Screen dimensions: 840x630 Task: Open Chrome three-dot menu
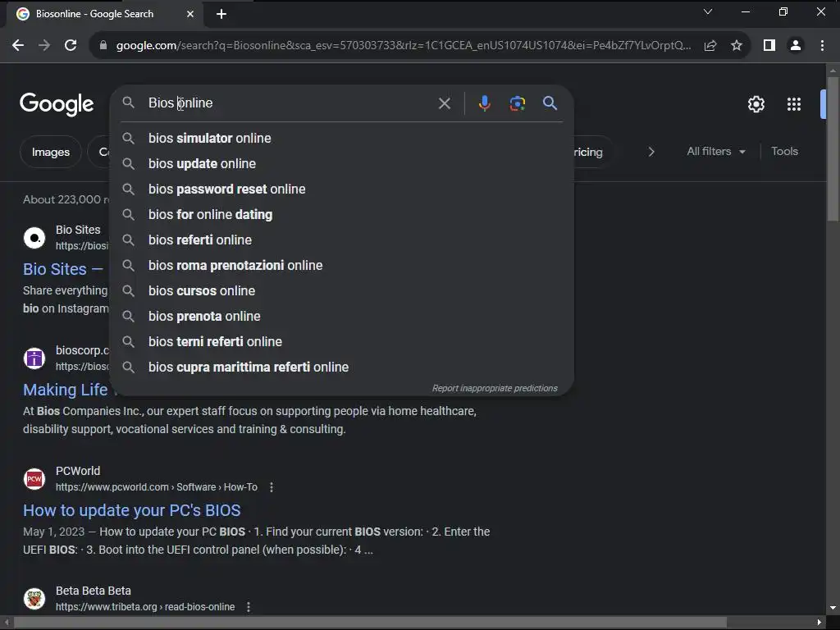pyautogui.click(x=822, y=46)
